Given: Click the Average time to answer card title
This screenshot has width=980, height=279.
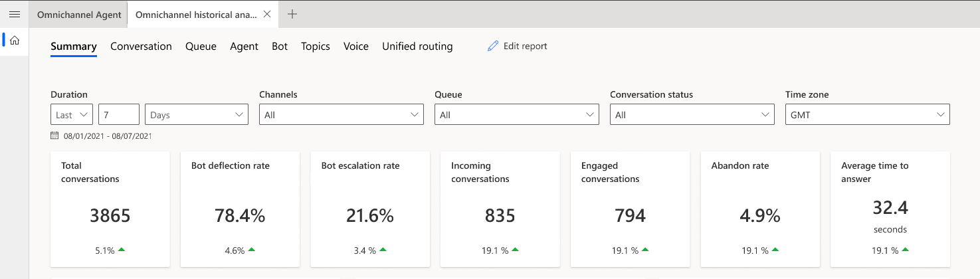Looking at the screenshot, I should click(875, 172).
